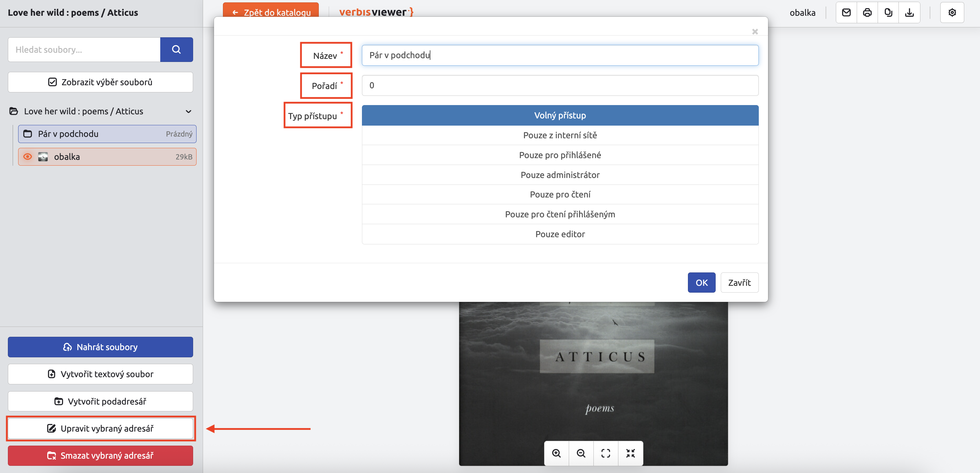Toggle Zobrazit výběr souborů
Screen dimensions: 980x473
[x=100, y=82]
